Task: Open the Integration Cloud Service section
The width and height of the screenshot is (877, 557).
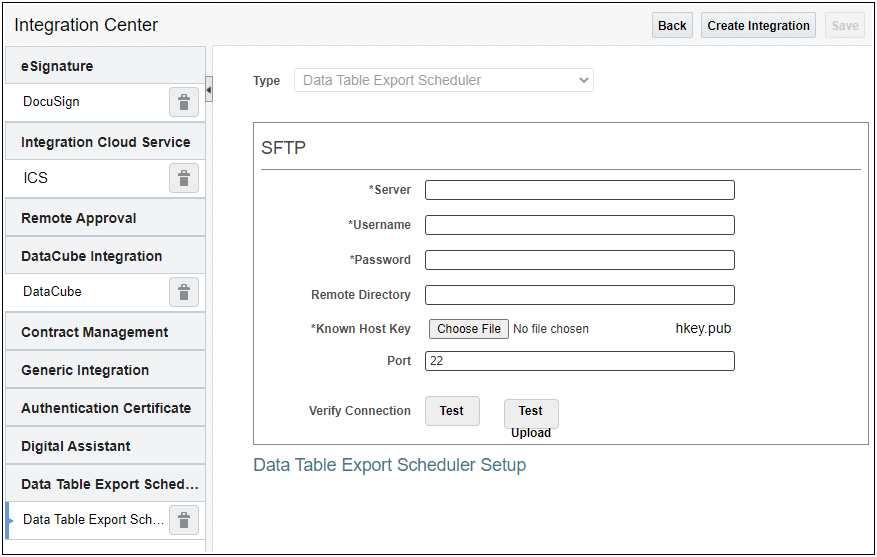Action: click(x=105, y=141)
